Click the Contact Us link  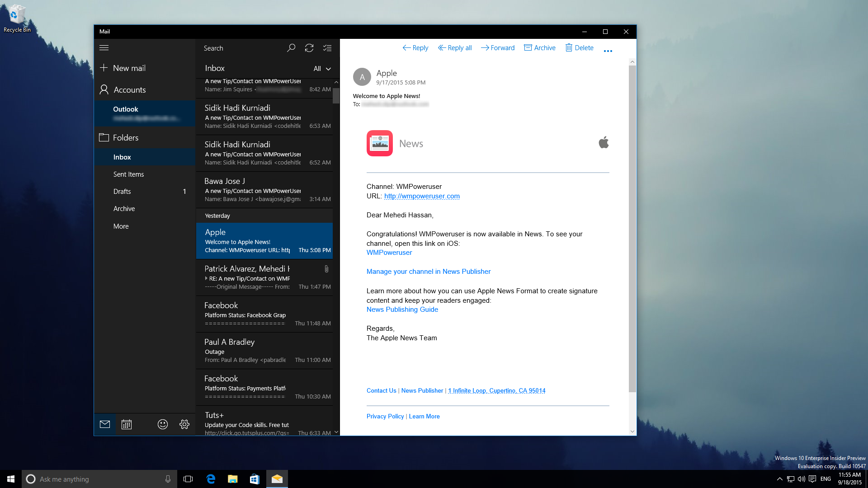coord(381,391)
